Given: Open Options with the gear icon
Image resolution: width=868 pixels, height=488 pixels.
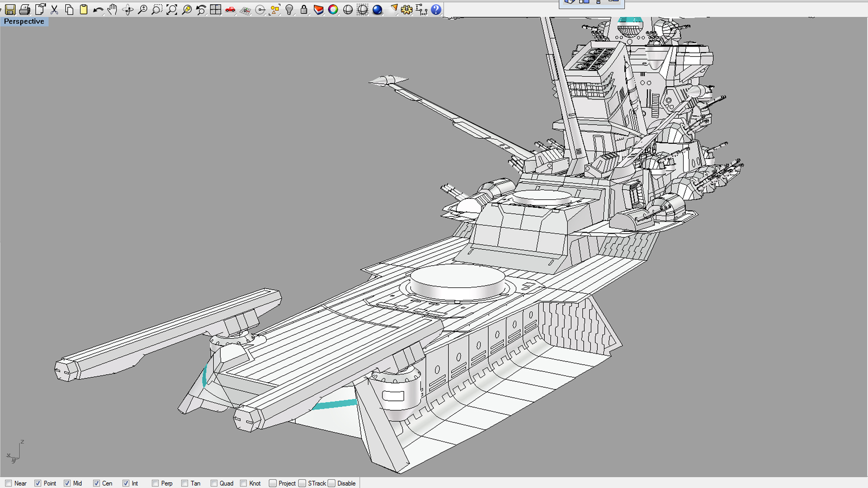Looking at the screenshot, I should pos(407,9).
